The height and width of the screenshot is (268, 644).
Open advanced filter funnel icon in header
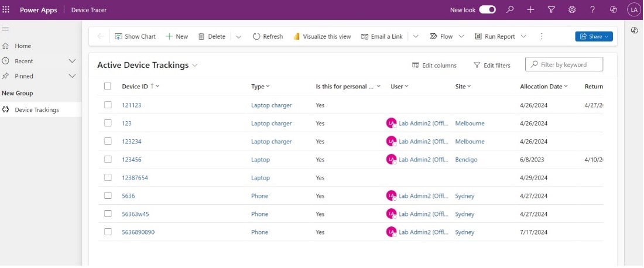[551, 10]
